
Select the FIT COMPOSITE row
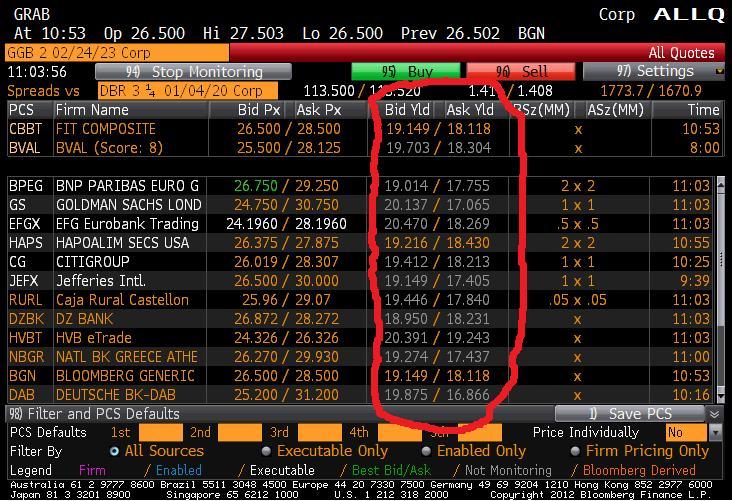click(365, 129)
